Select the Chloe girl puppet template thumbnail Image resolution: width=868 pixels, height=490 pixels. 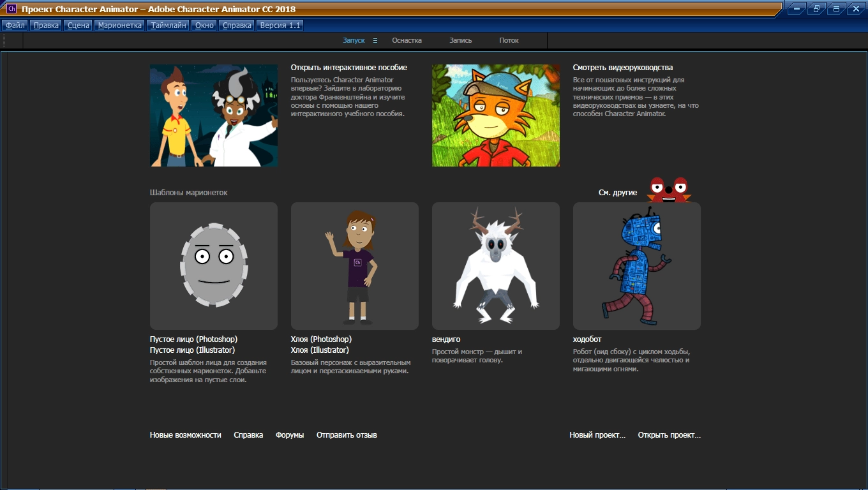point(355,266)
